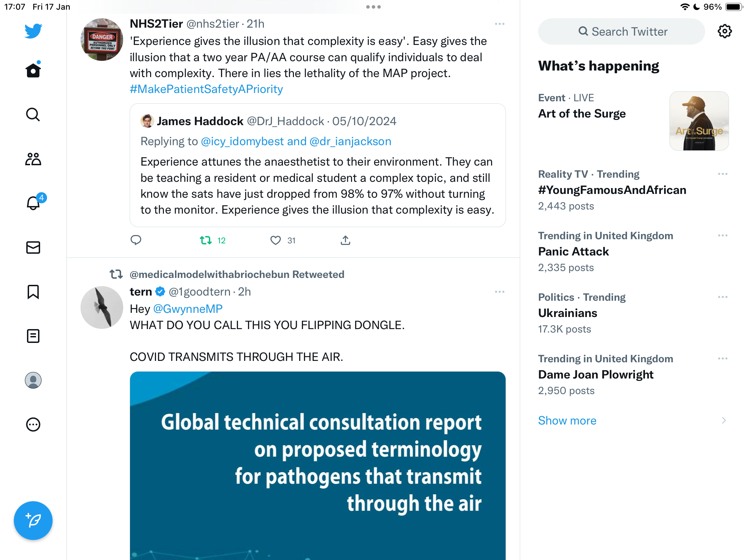Screen dimensions: 747x560
Task: Open tern display name
Action: click(141, 292)
